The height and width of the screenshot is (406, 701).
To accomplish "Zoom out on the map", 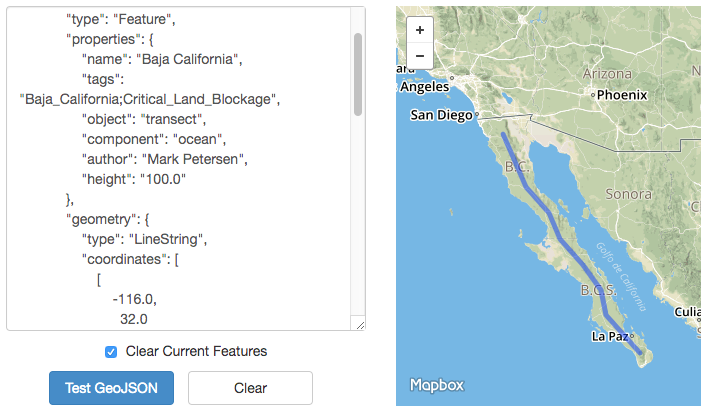I will (420, 56).
